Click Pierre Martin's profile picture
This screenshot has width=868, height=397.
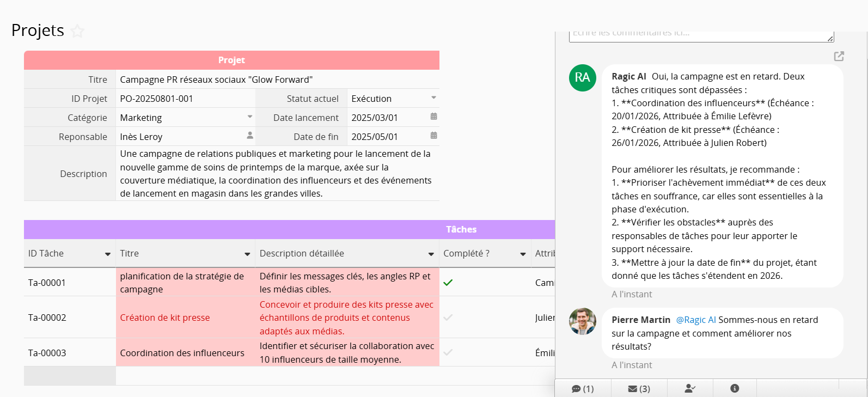(x=583, y=321)
